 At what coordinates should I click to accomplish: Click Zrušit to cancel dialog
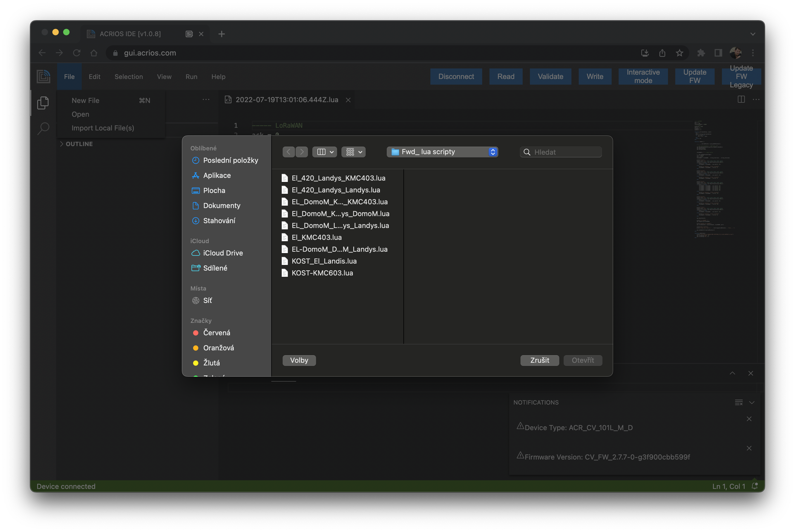pyautogui.click(x=539, y=360)
